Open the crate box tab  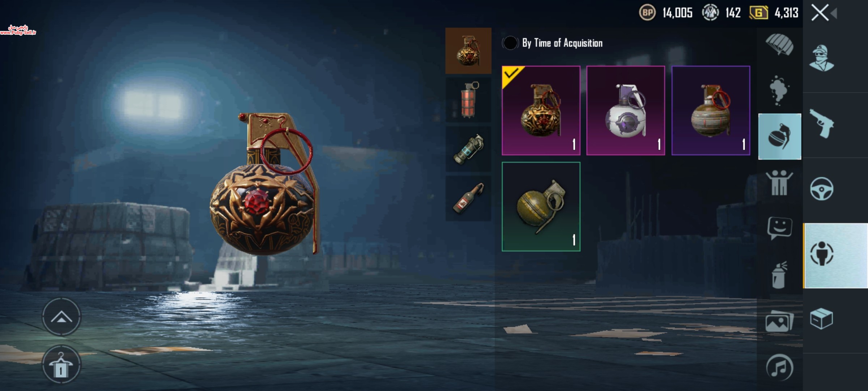821,319
